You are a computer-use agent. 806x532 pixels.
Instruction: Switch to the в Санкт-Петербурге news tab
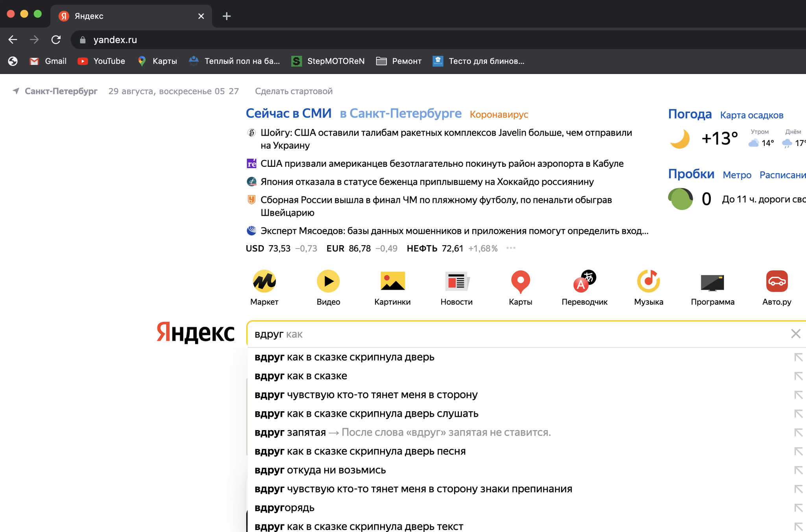tap(401, 114)
